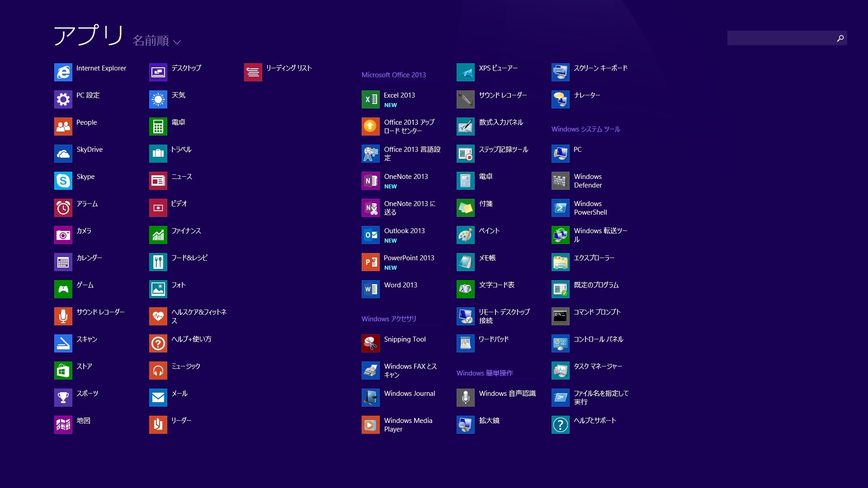Open the 天気 weather sun icon

158,99
